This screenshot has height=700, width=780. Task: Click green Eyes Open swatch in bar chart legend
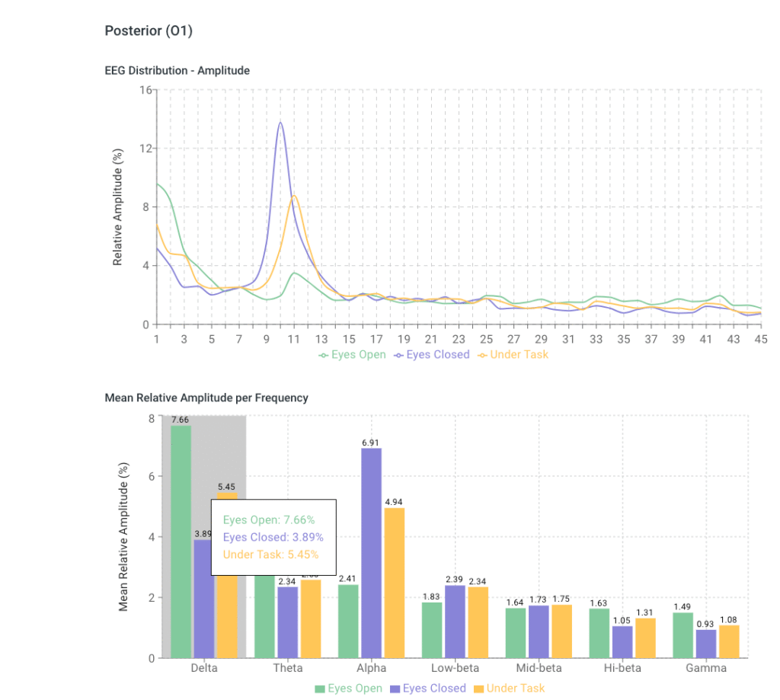tap(320, 689)
